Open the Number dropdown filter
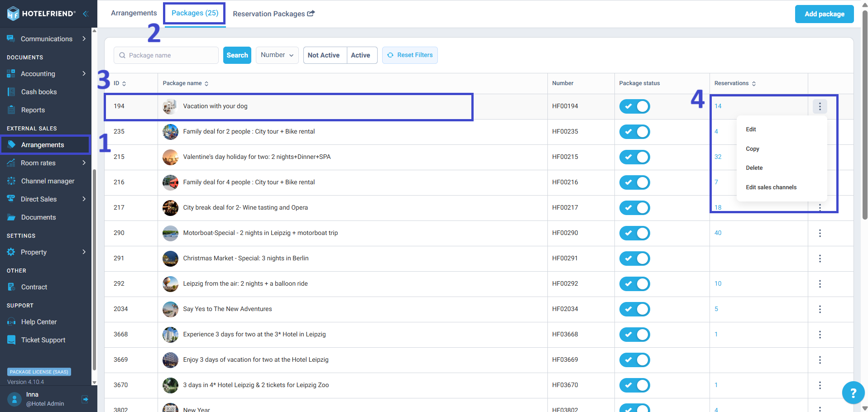 tap(277, 55)
